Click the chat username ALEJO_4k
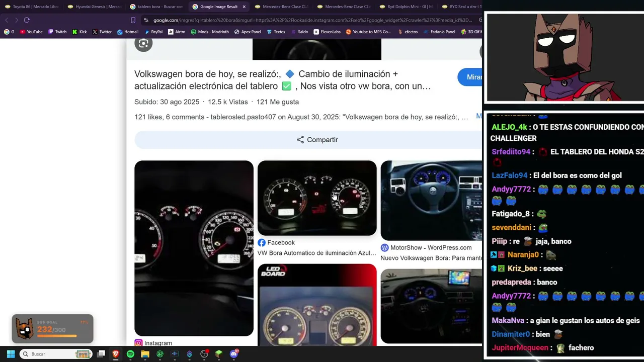This screenshot has height=362, width=644. coord(509,127)
